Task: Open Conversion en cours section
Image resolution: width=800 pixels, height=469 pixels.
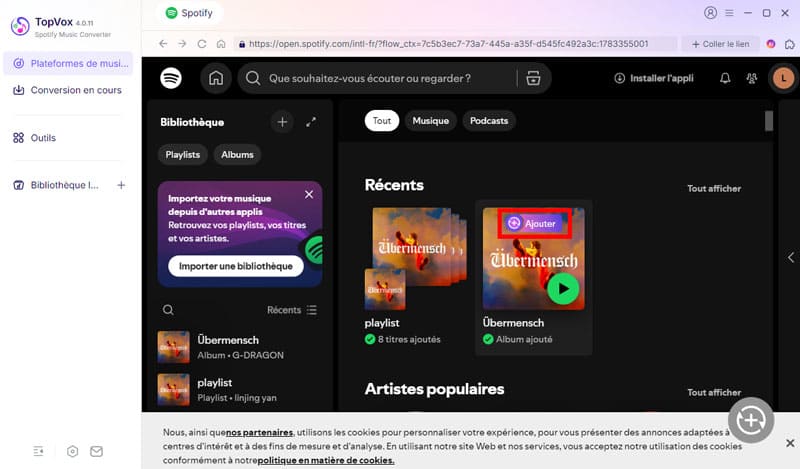Action: click(x=68, y=90)
